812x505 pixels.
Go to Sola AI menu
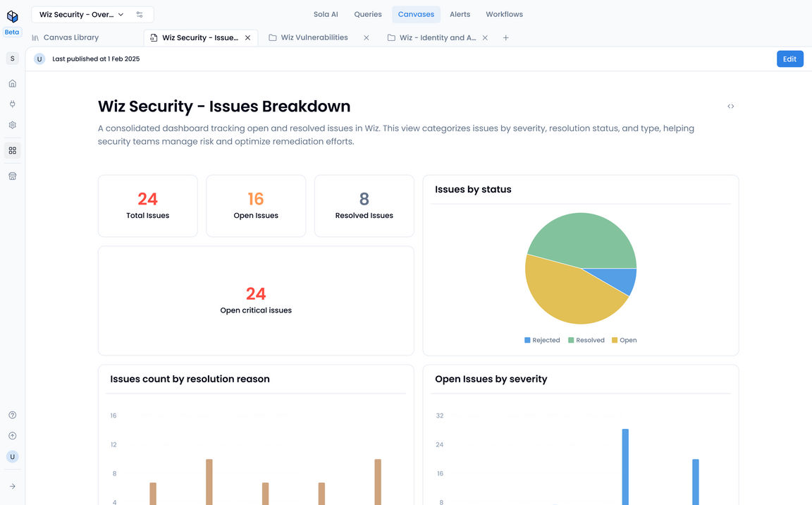tap(326, 15)
